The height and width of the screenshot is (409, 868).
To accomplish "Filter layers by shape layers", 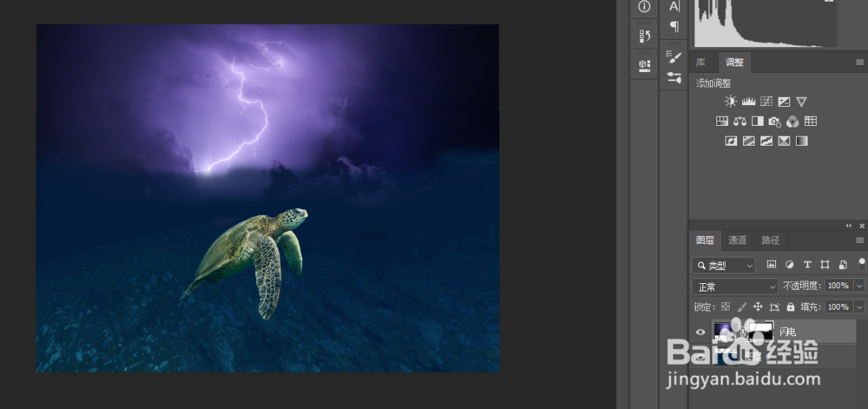I will click(825, 265).
